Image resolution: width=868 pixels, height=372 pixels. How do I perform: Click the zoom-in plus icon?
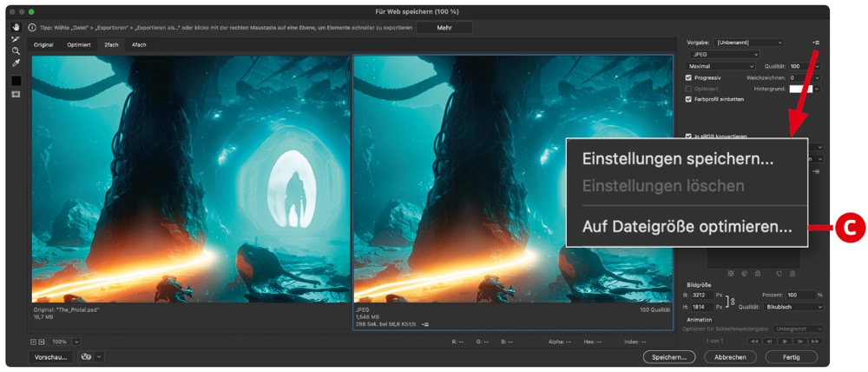43,342
